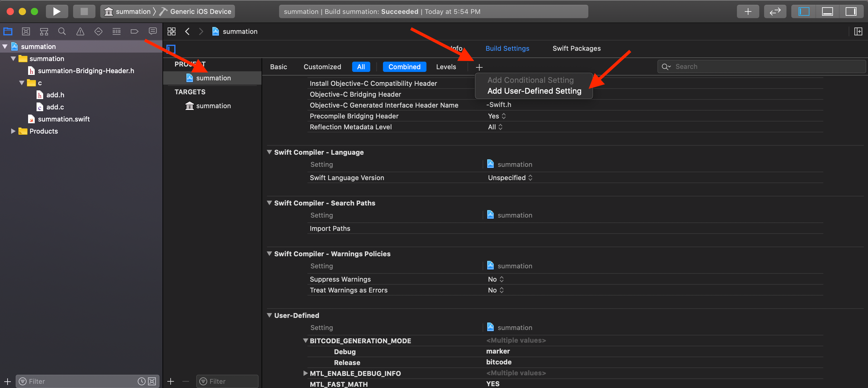Click the Stop button in toolbar
This screenshot has height=388, width=868.
[x=84, y=11]
